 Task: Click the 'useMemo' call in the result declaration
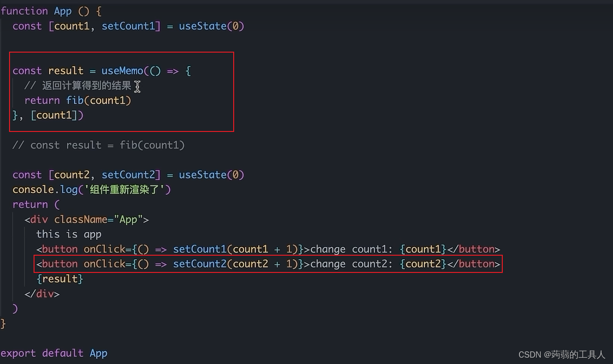[123, 71]
